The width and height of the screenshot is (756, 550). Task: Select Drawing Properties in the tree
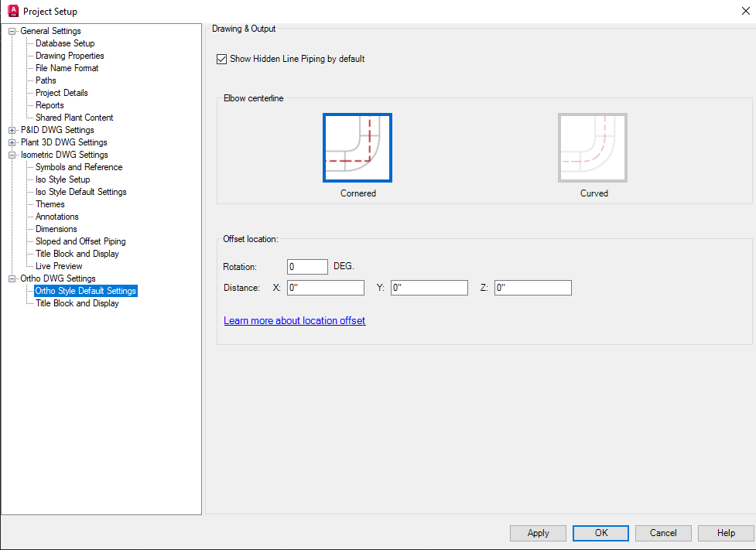click(70, 55)
